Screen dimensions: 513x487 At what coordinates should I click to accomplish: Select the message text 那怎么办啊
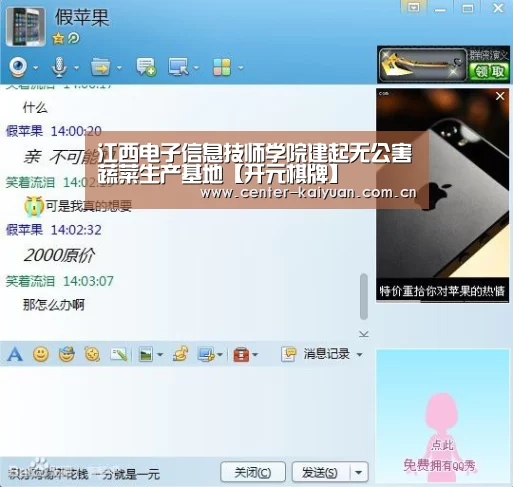click(x=54, y=305)
